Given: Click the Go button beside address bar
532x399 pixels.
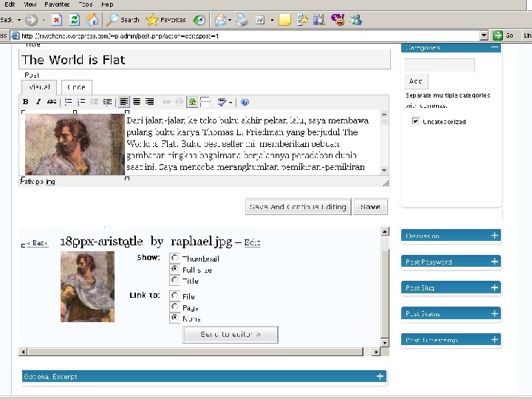Looking at the screenshot, I should pyautogui.click(x=503, y=35).
